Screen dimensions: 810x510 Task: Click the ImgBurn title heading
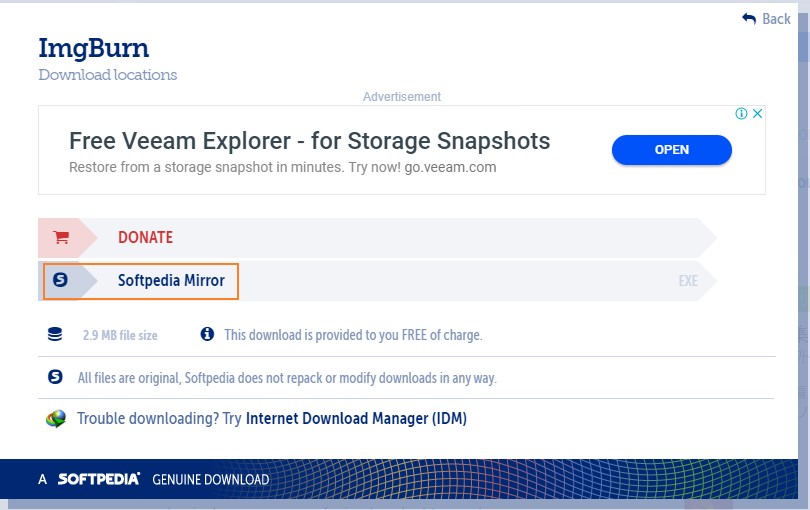(94, 49)
